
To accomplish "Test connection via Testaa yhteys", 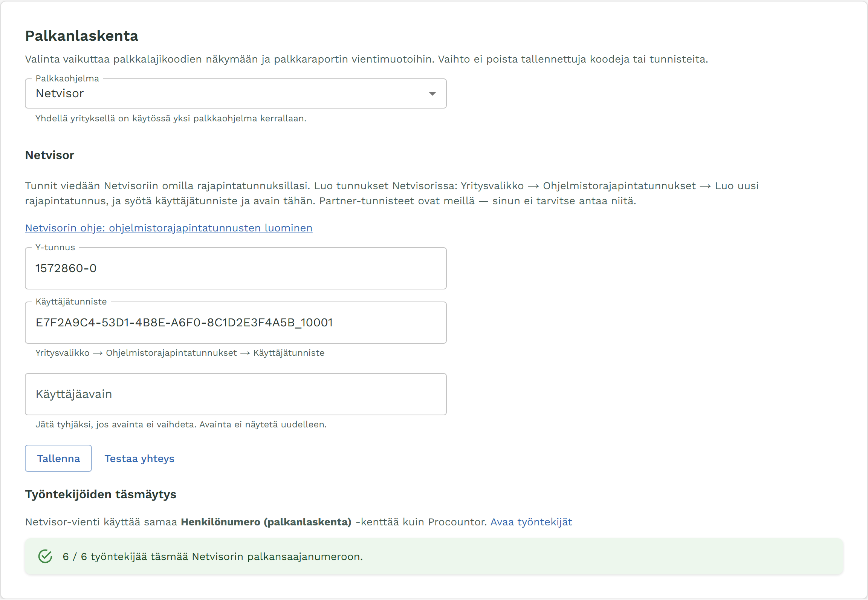I will 139,458.
